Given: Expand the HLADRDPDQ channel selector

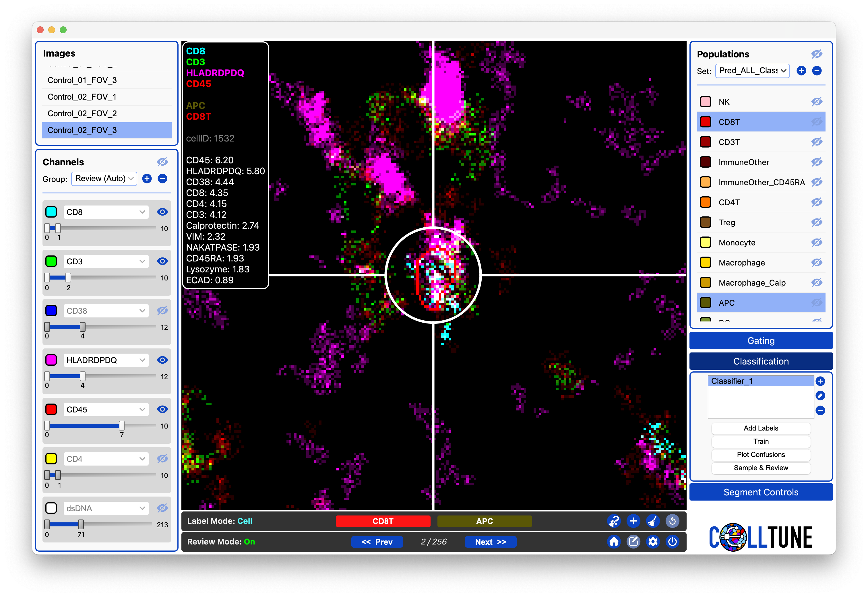Looking at the screenshot, I should pos(106,360).
